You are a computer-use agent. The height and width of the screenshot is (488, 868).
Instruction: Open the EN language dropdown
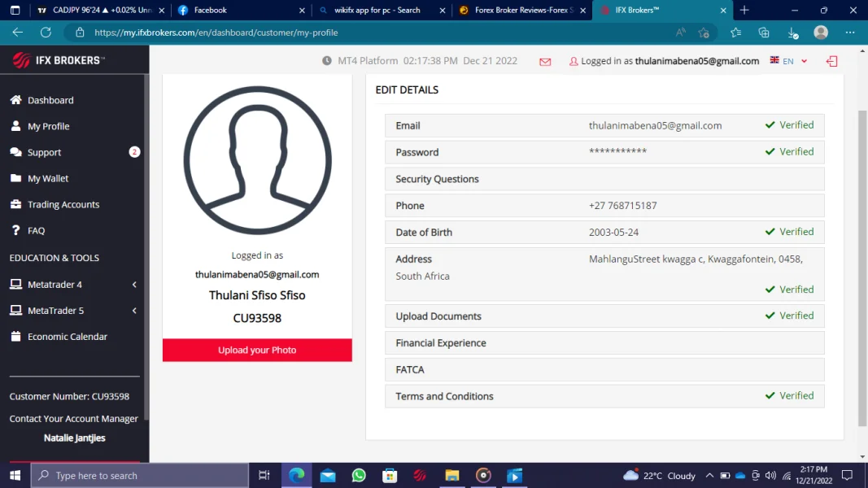(789, 61)
